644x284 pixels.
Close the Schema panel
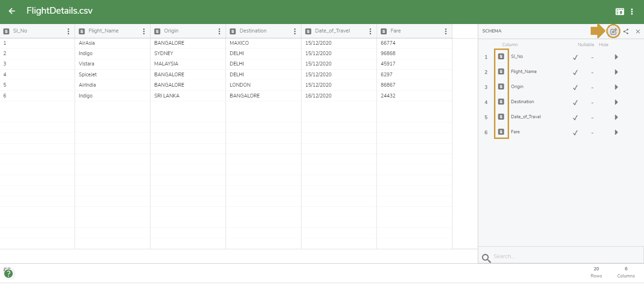coord(638,31)
